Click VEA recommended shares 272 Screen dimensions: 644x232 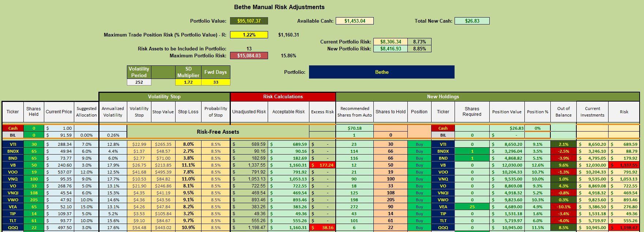354,207
